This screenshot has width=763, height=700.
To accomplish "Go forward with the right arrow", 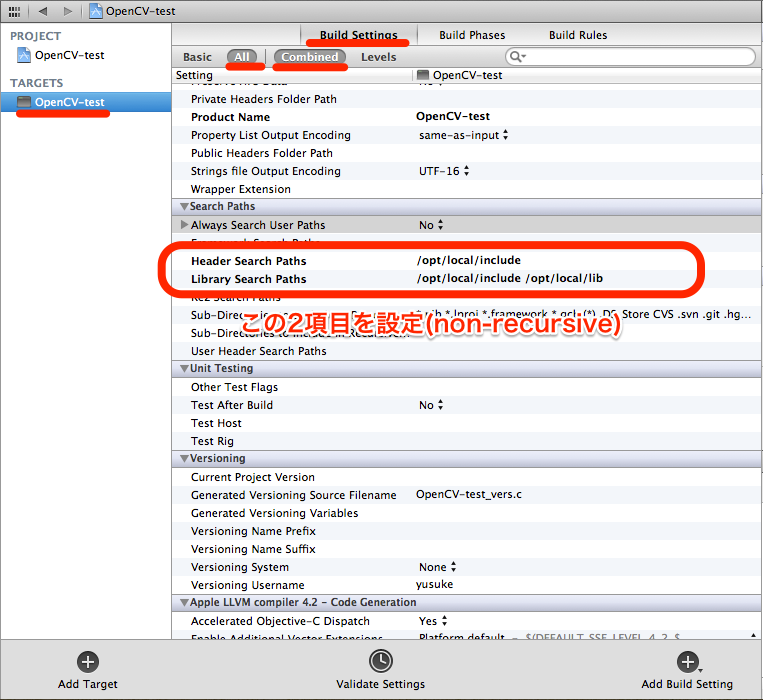I will pyautogui.click(x=68, y=11).
